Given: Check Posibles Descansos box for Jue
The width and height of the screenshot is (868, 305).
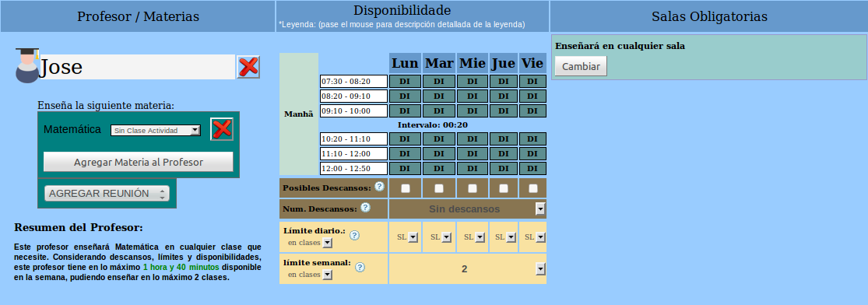Looking at the screenshot, I should [x=503, y=189].
